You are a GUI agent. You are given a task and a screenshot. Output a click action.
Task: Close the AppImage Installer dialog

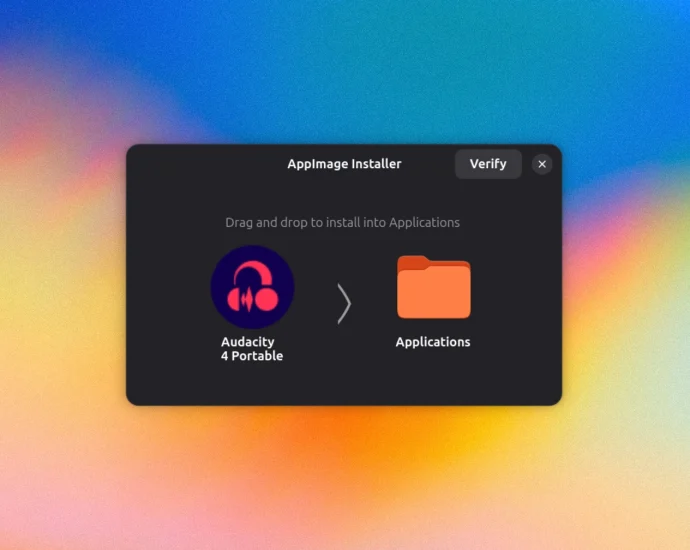click(x=542, y=164)
